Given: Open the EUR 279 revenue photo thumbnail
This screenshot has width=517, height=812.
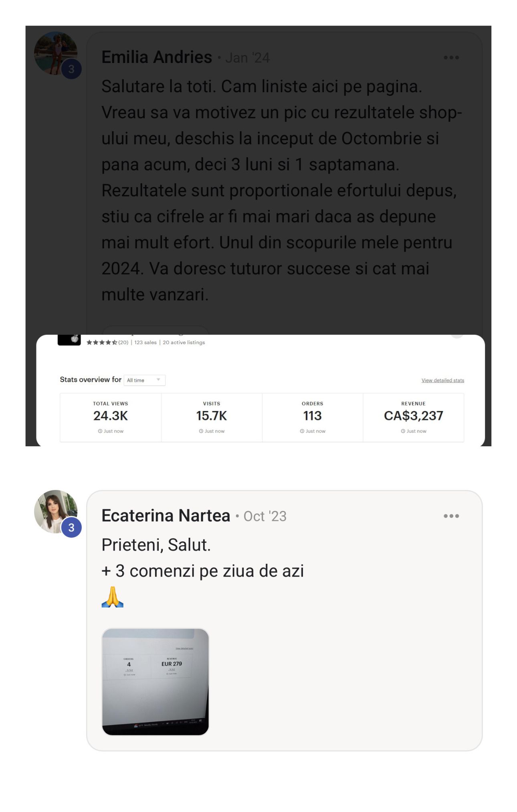Looking at the screenshot, I should pyautogui.click(x=156, y=682).
